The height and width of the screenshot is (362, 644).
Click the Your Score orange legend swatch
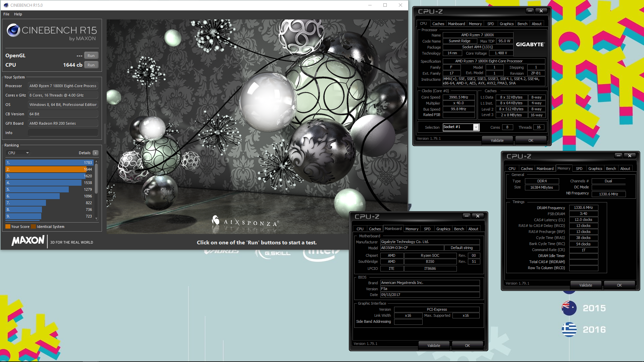[8, 227]
